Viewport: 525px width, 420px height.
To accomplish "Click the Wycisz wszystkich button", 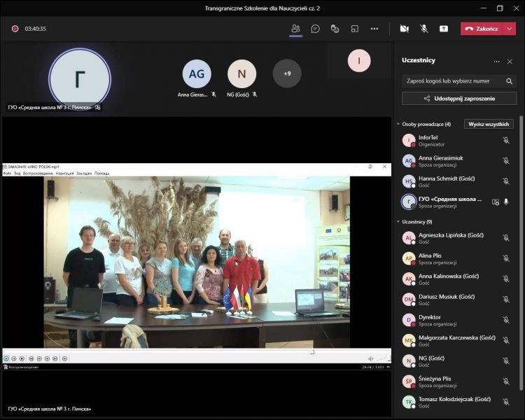I will click(490, 124).
